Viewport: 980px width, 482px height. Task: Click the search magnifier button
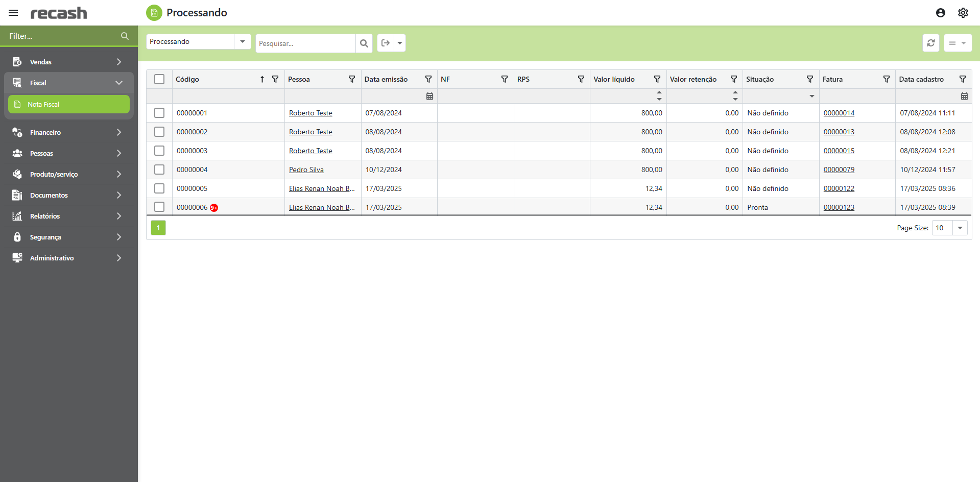click(x=364, y=43)
